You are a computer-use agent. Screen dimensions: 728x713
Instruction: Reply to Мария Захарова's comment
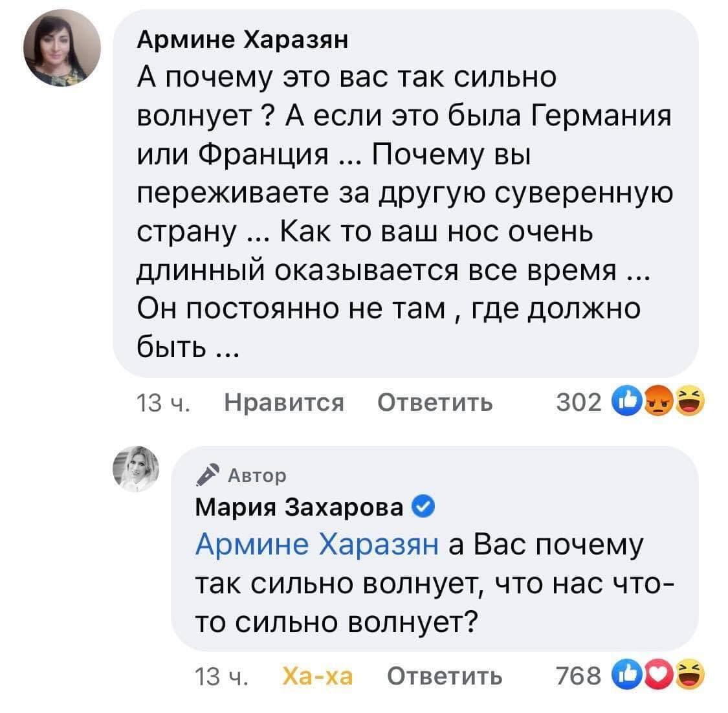tap(445, 676)
